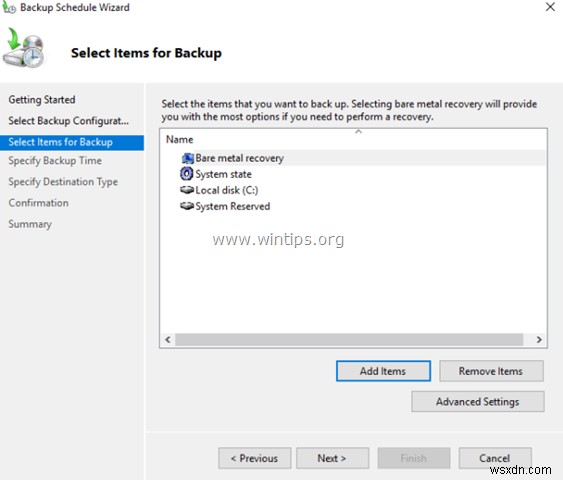
Task: Open the Getting Started step
Action: (42, 99)
